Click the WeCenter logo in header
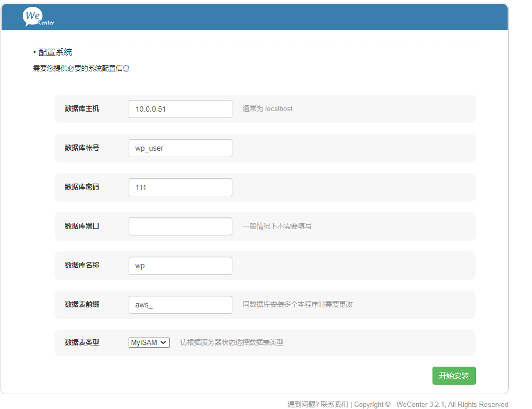 38,17
